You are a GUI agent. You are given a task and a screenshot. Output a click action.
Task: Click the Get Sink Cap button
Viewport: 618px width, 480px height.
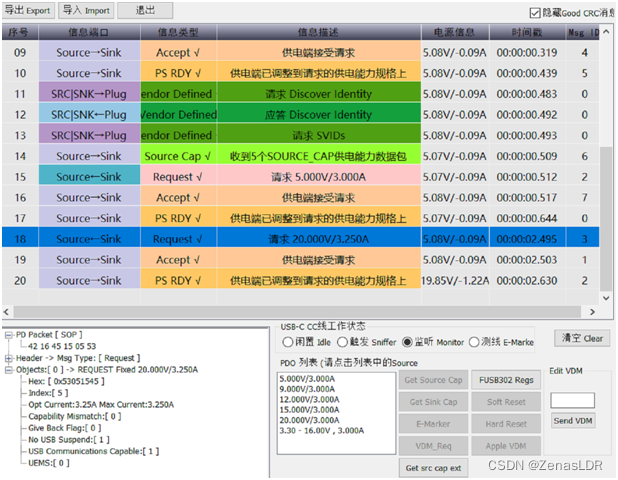[433, 402]
